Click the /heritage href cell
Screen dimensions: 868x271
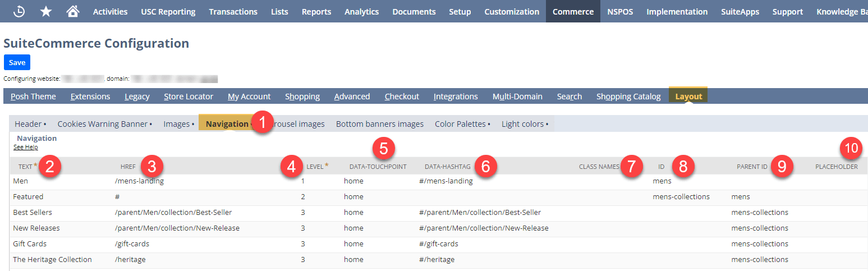pyautogui.click(x=130, y=260)
